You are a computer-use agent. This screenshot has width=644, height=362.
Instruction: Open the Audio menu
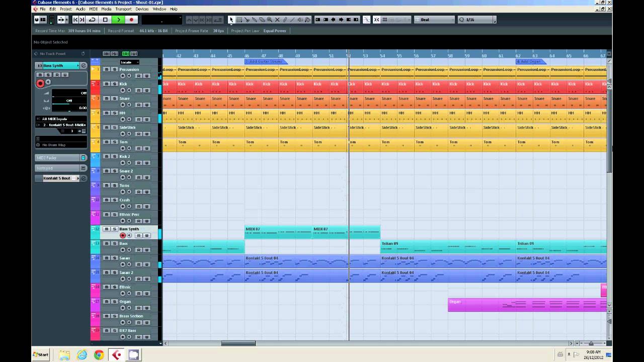pos(80,9)
